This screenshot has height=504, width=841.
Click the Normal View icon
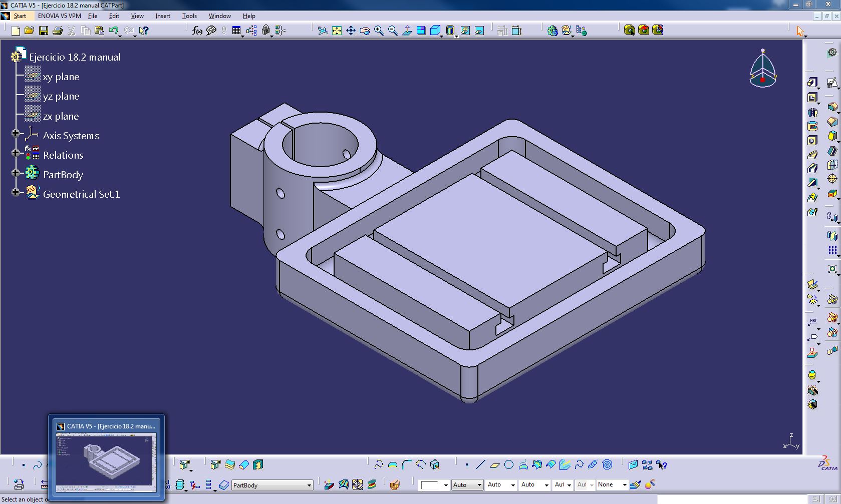coord(407,31)
